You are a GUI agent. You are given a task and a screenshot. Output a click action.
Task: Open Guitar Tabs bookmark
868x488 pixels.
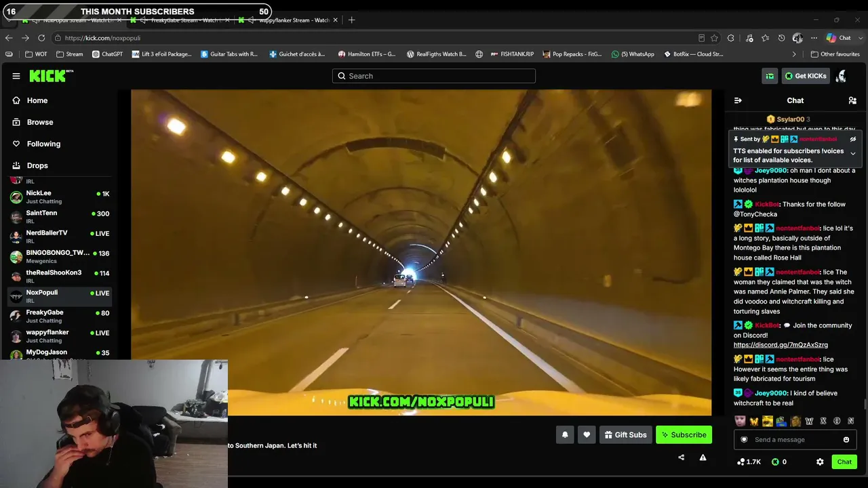pos(229,54)
